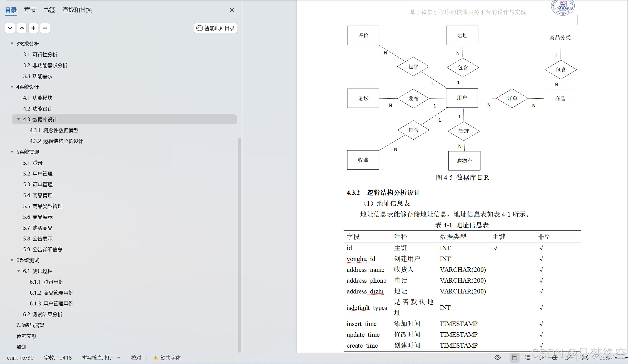The image size is (628, 364).
Task: Click the plus promote heading button
Action: click(x=33, y=28)
